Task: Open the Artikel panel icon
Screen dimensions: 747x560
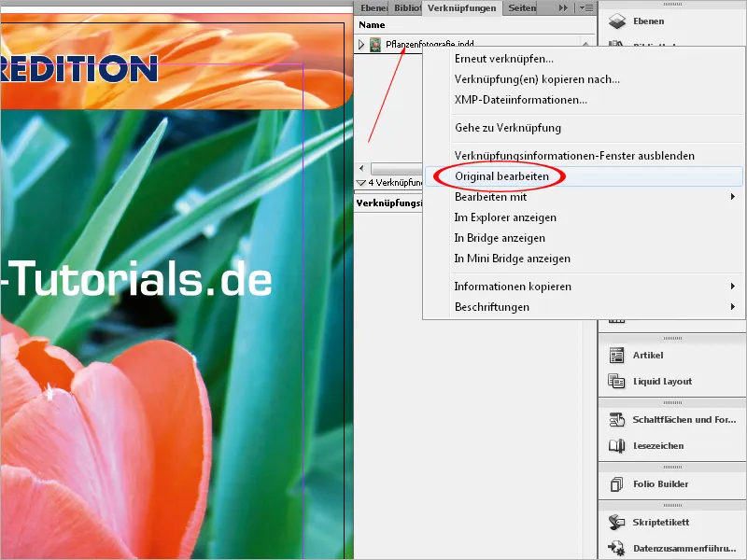Action: point(617,356)
